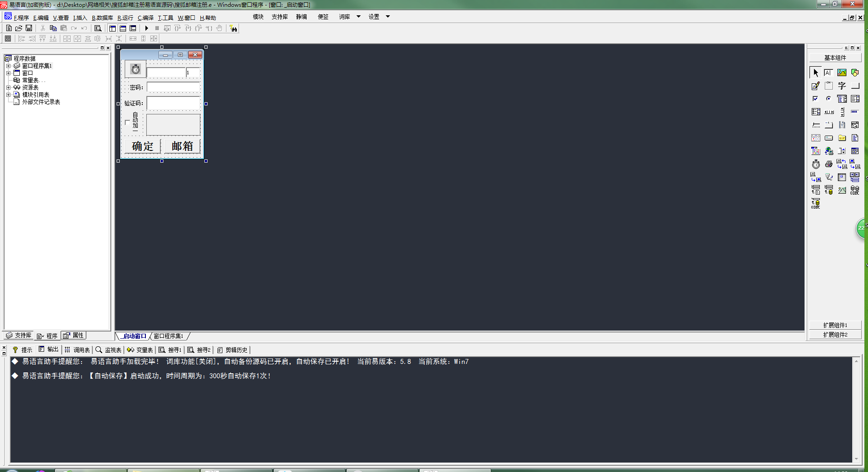The image size is (868, 472).
Task: Select the checkbox component in toolbox
Action: [x=815, y=99]
